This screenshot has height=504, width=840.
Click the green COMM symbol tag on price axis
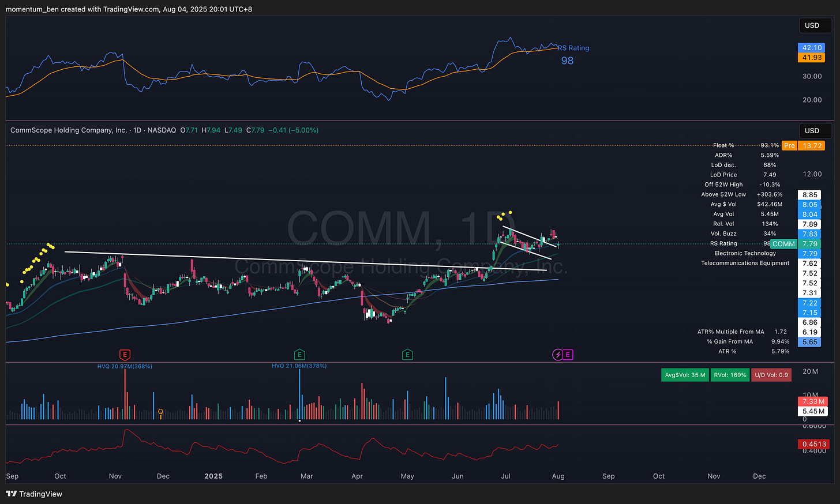(783, 244)
